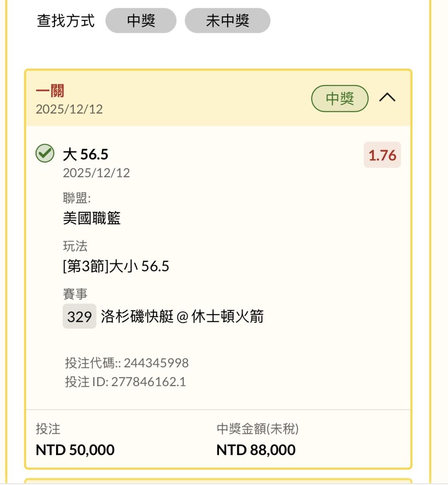This screenshot has height=485, width=448.
Task: Collapse the 一關 bet card chevron
Action: click(387, 98)
